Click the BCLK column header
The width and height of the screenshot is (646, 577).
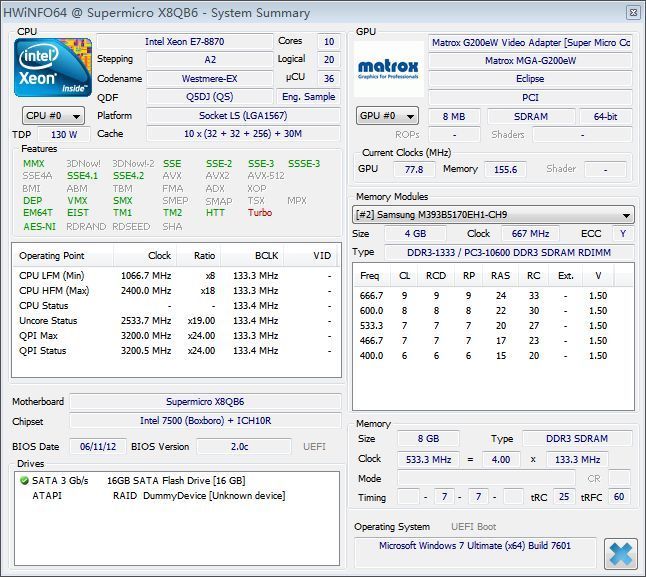click(x=252, y=256)
